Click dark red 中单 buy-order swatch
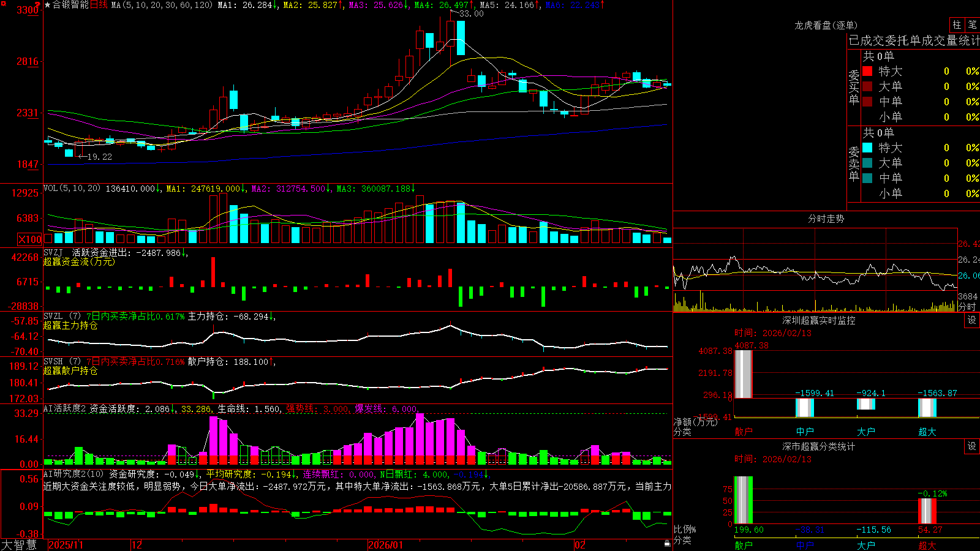The width and height of the screenshot is (980, 551). [867, 102]
